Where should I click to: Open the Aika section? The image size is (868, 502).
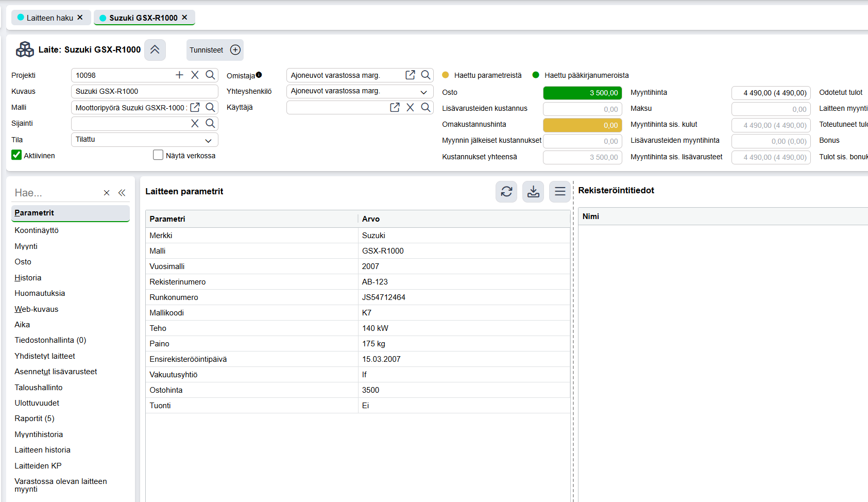[x=22, y=325]
